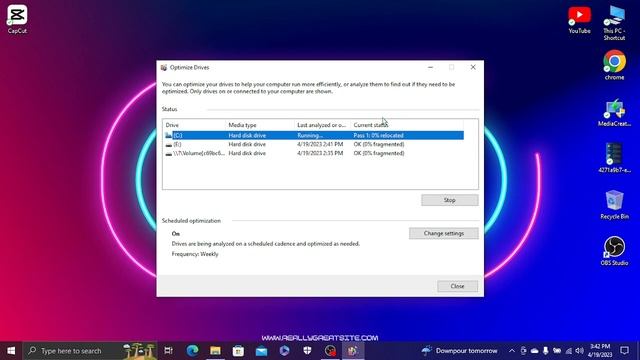Click the 'Running...' cell for C: drive
Image resolution: width=640 pixels, height=360 pixels.
click(x=310, y=136)
